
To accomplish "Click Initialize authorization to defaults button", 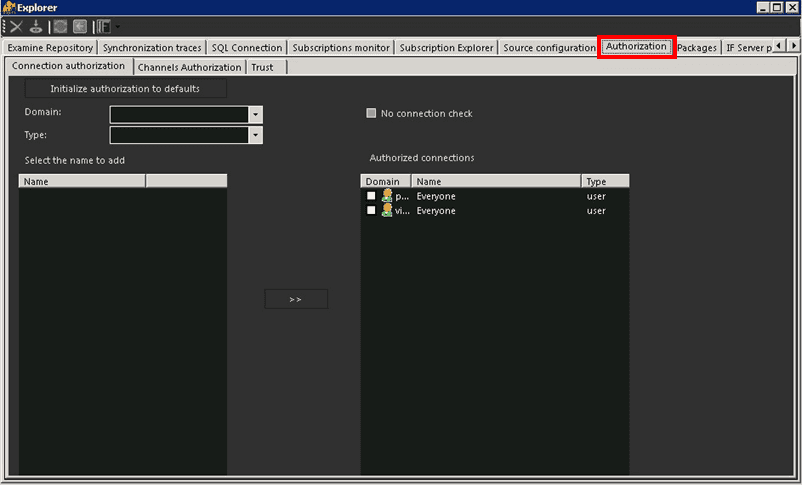I will tap(125, 88).
